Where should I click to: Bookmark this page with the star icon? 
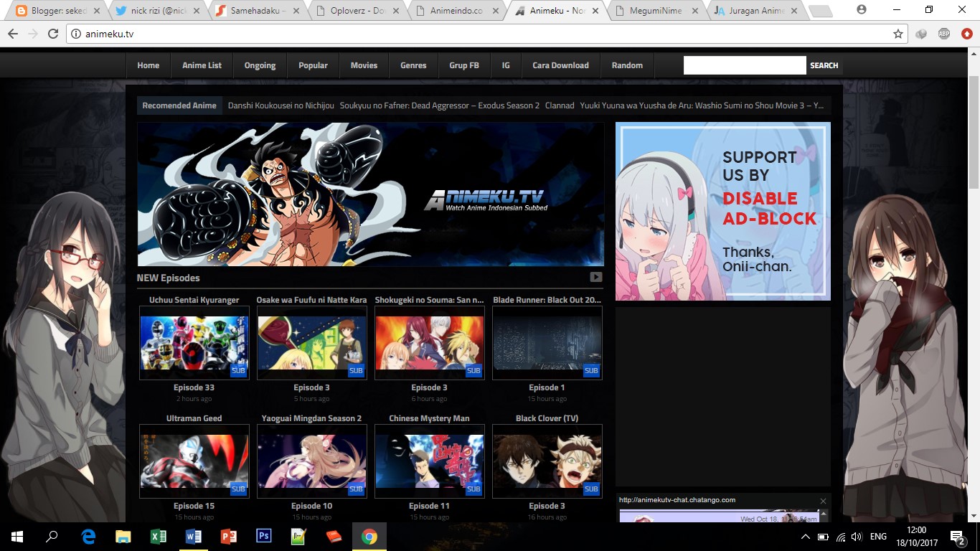pos(897,34)
